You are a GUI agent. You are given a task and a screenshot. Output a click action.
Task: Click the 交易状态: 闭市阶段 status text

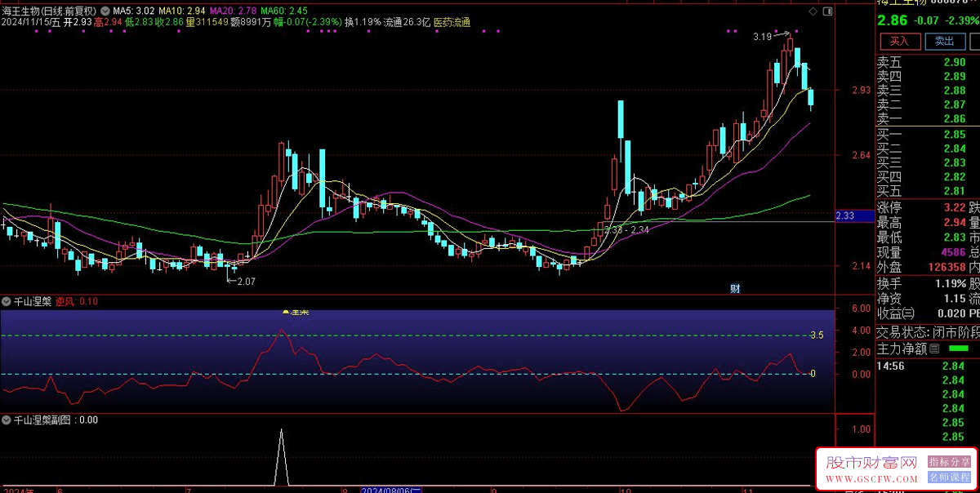pos(928,332)
